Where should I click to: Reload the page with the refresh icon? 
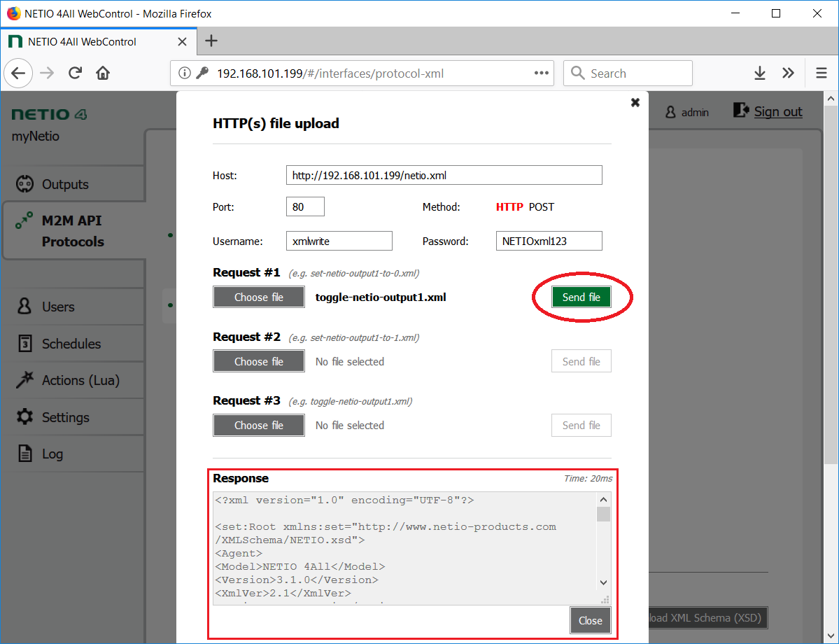click(75, 73)
